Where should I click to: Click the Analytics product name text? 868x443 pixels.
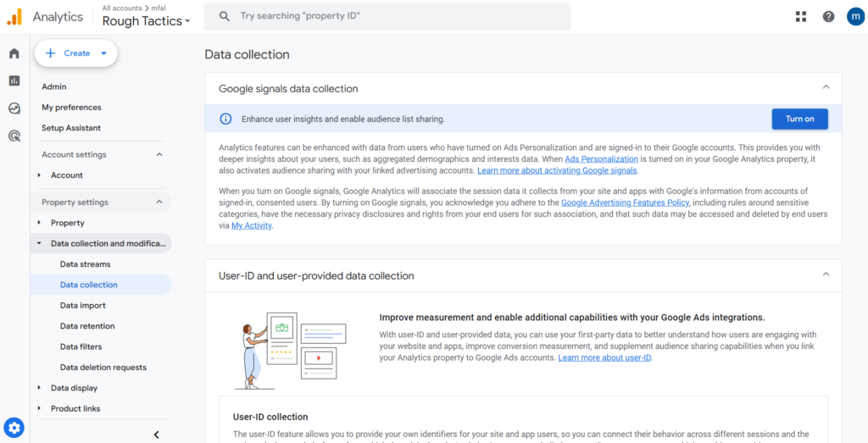[x=58, y=17]
